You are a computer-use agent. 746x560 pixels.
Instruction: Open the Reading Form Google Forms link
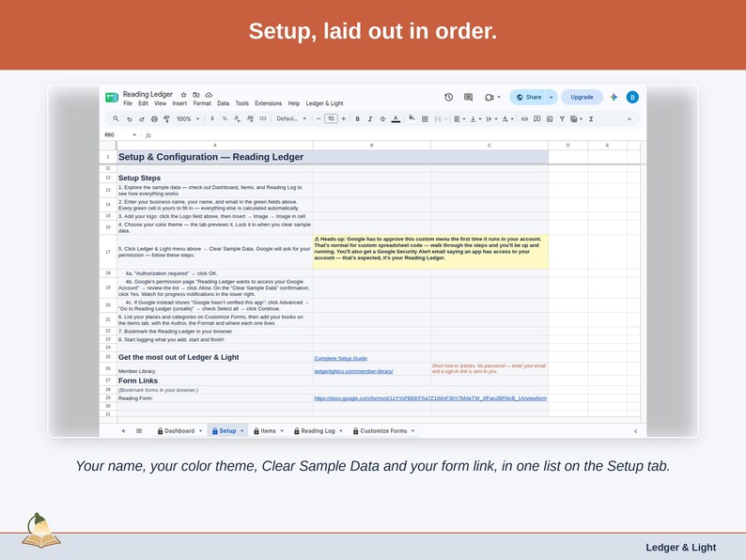tap(430, 398)
